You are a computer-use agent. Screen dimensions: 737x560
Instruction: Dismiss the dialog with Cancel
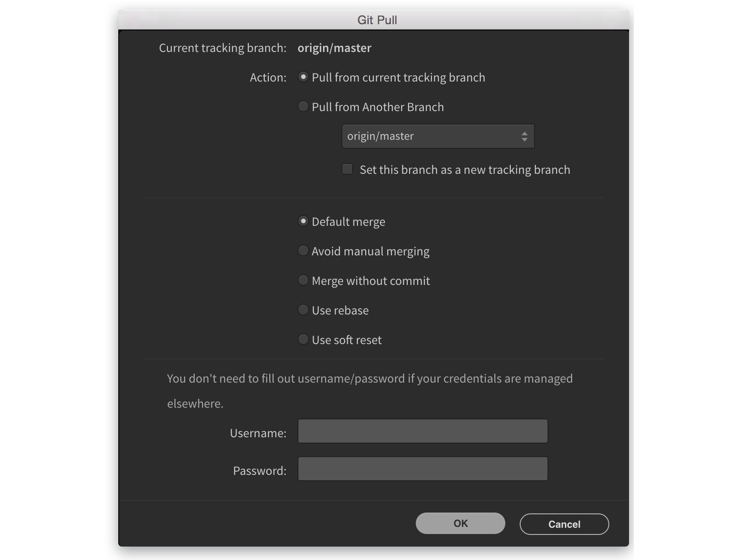click(564, 524)
